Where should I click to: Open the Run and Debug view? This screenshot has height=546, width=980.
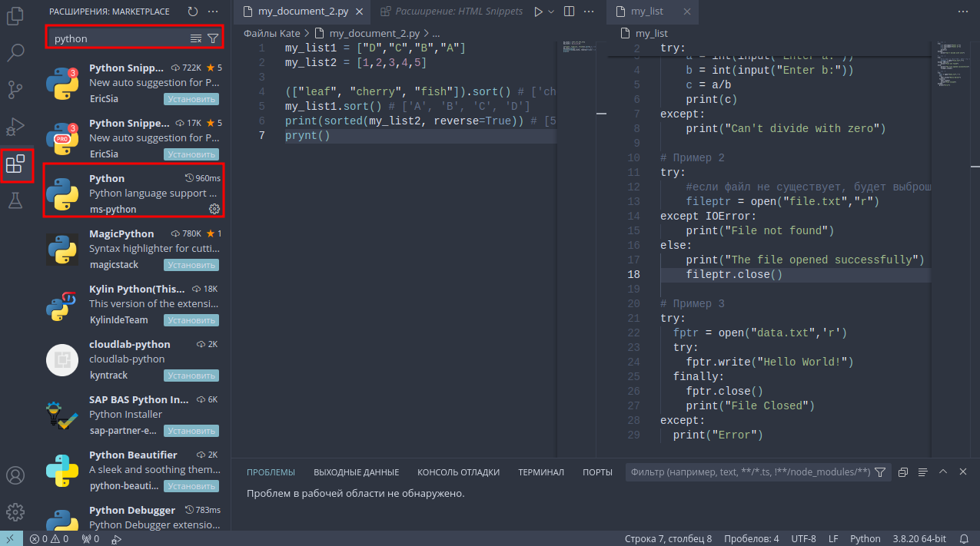15,127
